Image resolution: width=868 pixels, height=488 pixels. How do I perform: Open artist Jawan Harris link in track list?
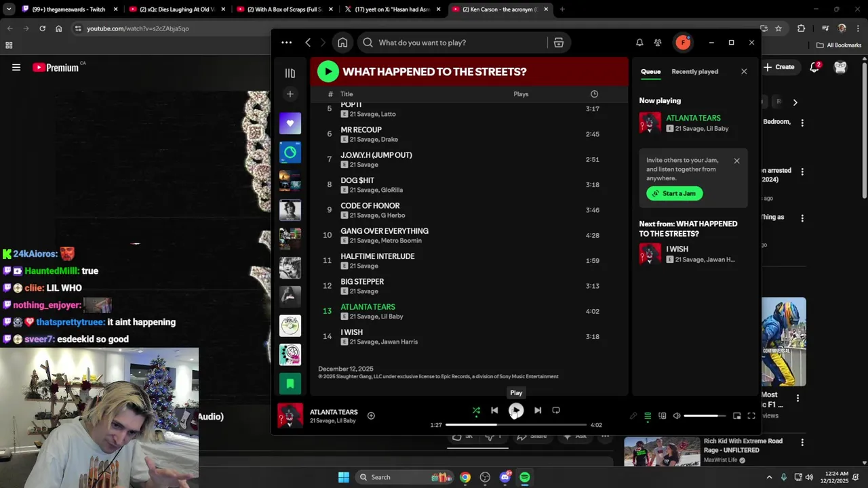click(399, 342)
